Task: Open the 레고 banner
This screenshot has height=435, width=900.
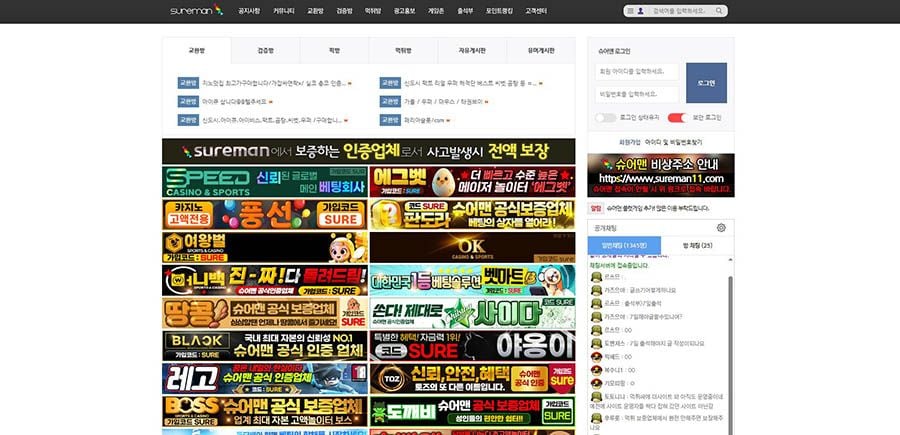Action: 265,378
